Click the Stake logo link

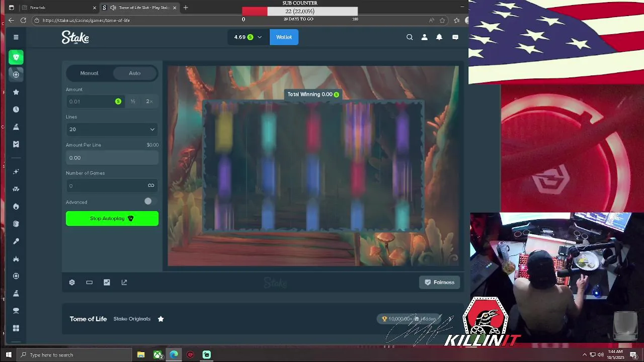point(75,37)
